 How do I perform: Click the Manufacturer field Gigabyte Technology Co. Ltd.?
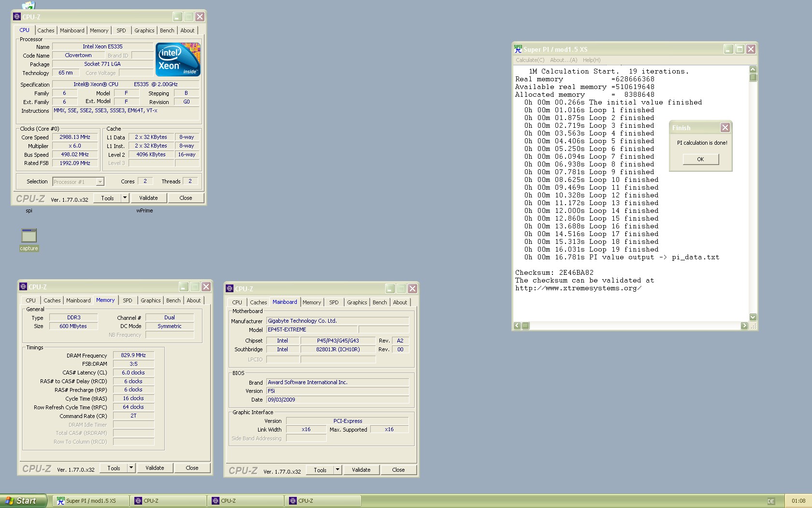(337, 321)
